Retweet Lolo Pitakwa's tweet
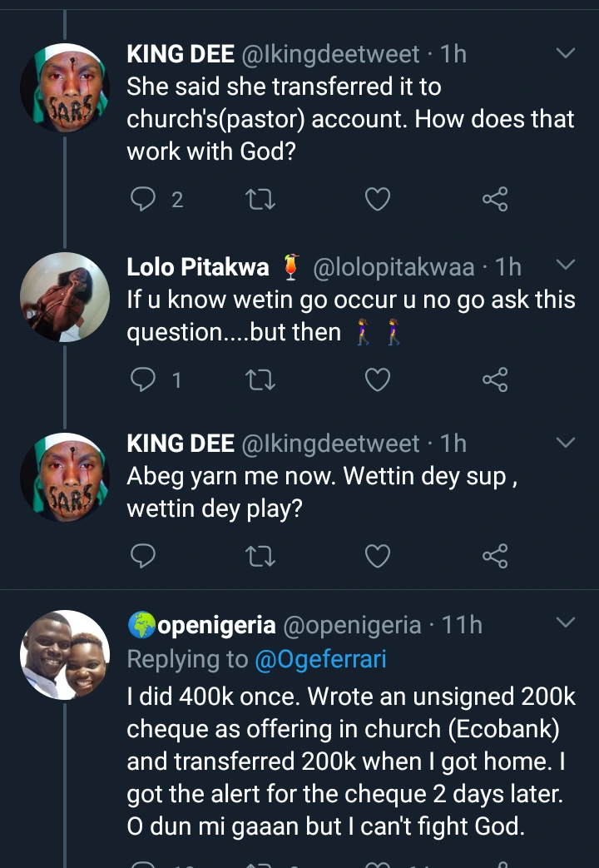This screenshot has width=599, height=868. point(261,380)
